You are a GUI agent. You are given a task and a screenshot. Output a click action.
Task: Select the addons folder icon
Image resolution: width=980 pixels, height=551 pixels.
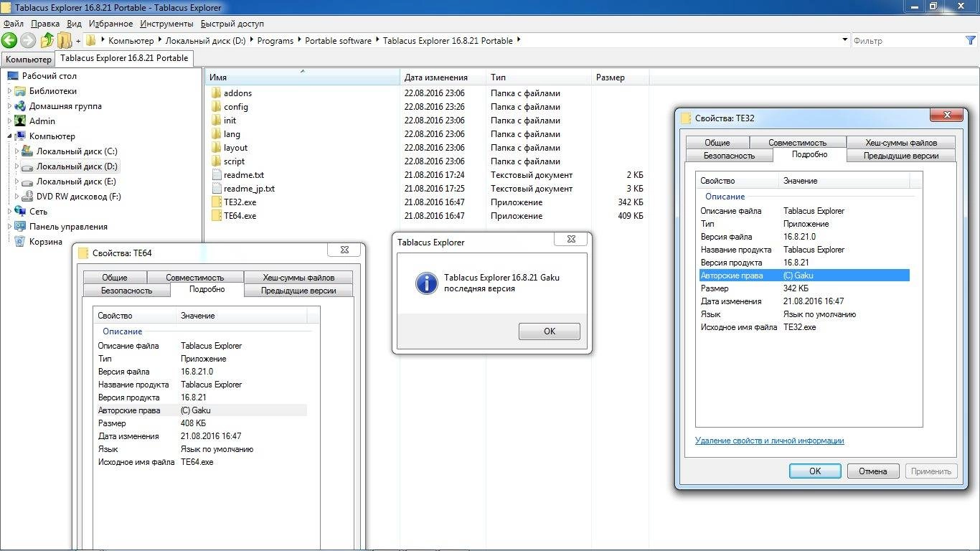tap(216, 93)
